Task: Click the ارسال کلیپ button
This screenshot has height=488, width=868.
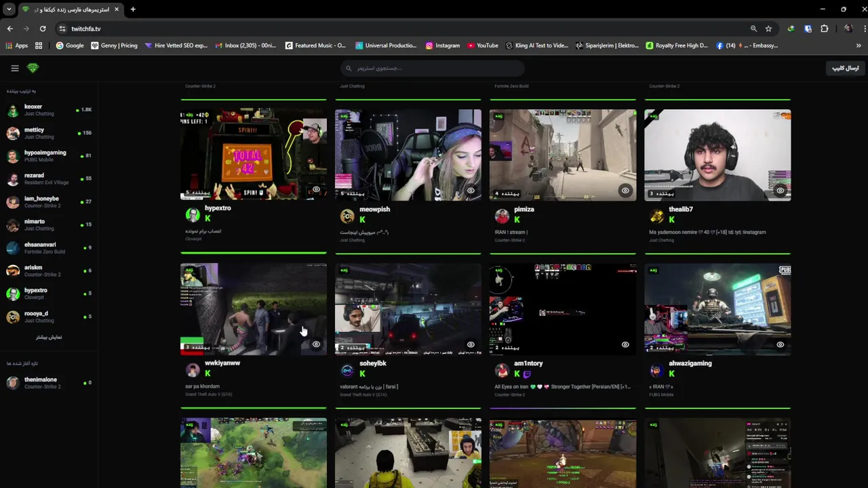Action: tap(845, 68)
